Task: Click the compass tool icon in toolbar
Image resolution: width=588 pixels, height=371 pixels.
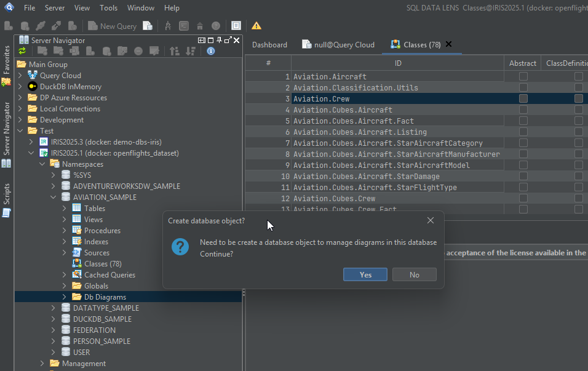Action: [x=168, y=26]
